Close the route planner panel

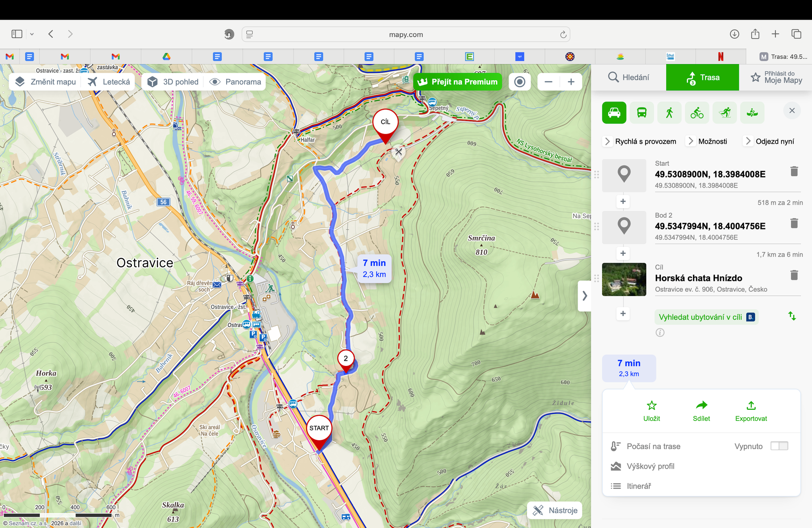pyautogui.click(x=792, y=110)
